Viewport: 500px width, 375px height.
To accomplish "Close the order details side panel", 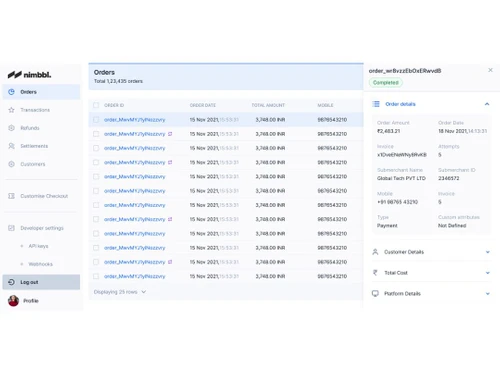I will point(490,70).
